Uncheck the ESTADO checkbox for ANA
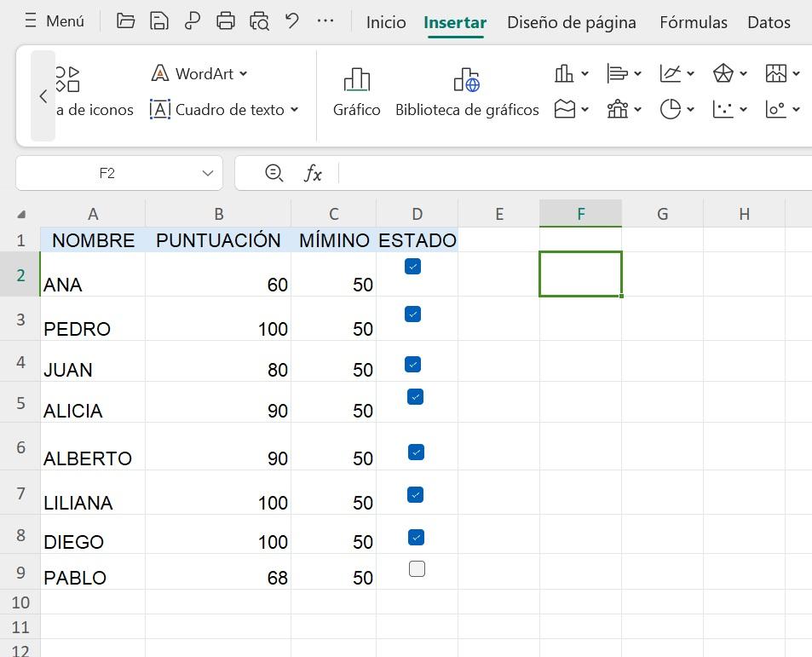 point(413,267)
